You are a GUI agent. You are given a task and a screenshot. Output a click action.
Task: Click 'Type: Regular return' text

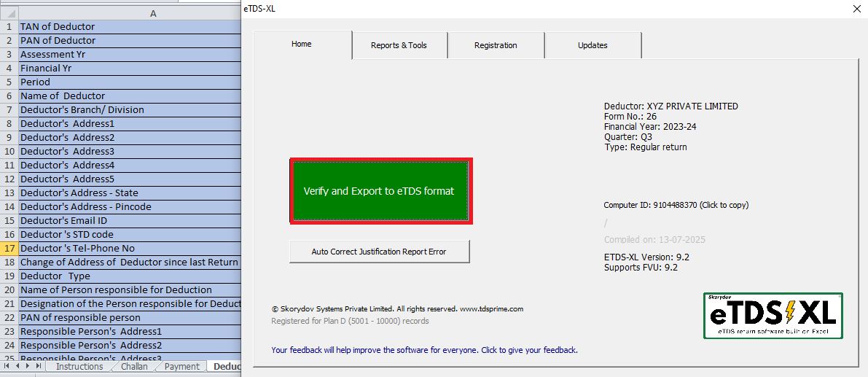(646, 147)
